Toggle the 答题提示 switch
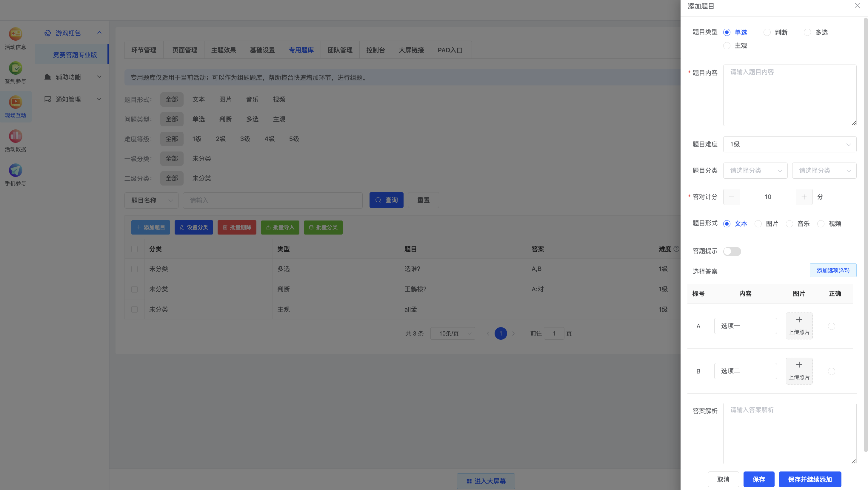 tap(732, 251)
